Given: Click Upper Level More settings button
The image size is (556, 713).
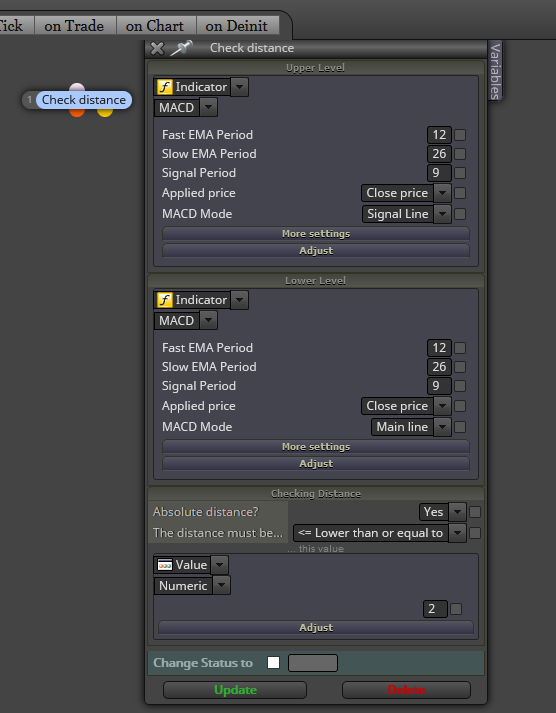Looking at the screenshot, I should [316, 234].
